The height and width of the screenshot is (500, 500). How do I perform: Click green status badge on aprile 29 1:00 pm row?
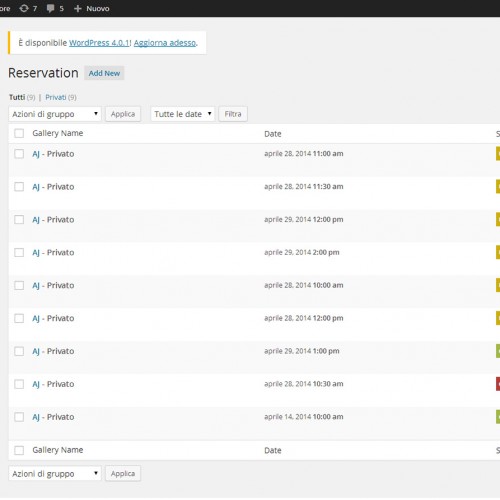(x=498, y=351)
